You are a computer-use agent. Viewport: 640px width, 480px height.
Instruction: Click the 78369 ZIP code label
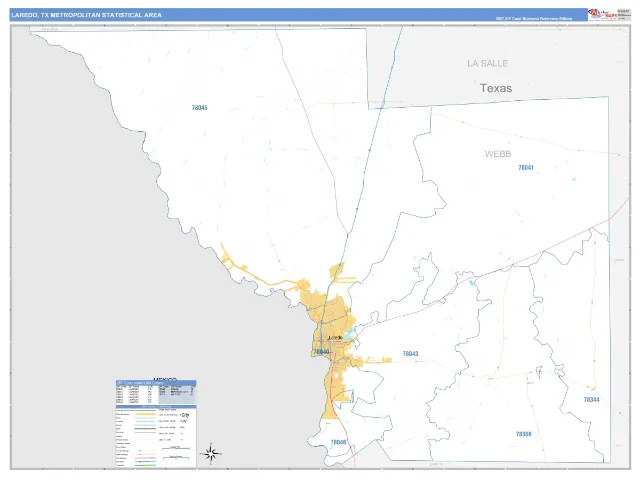point(524,434)
